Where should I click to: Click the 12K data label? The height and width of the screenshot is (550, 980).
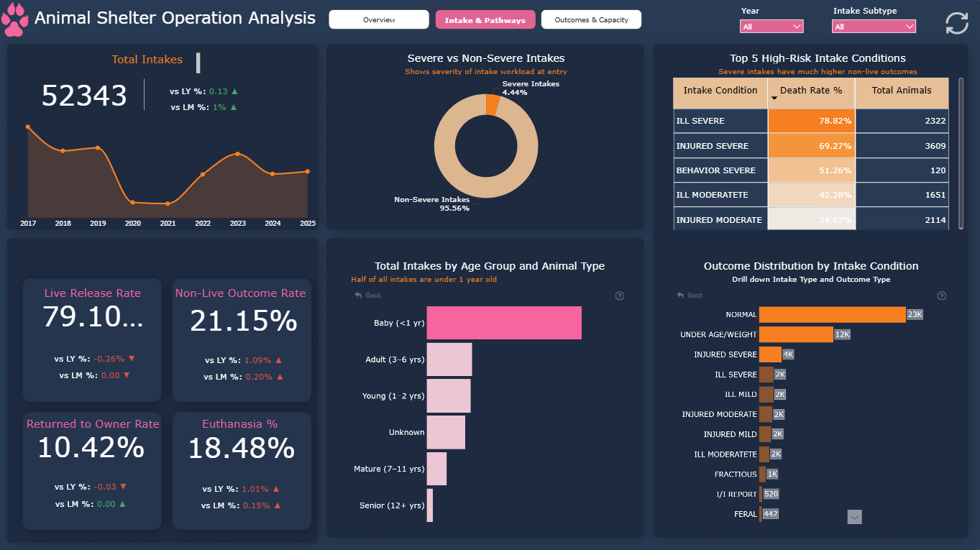point(843,334)
